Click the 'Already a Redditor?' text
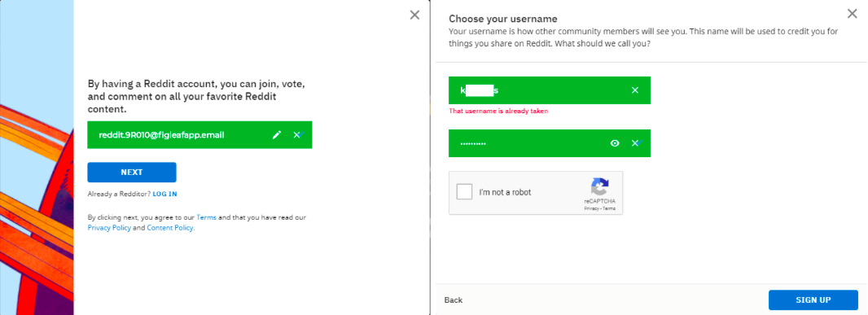Viewport: 868px width, 315px height. pos(119,194)
